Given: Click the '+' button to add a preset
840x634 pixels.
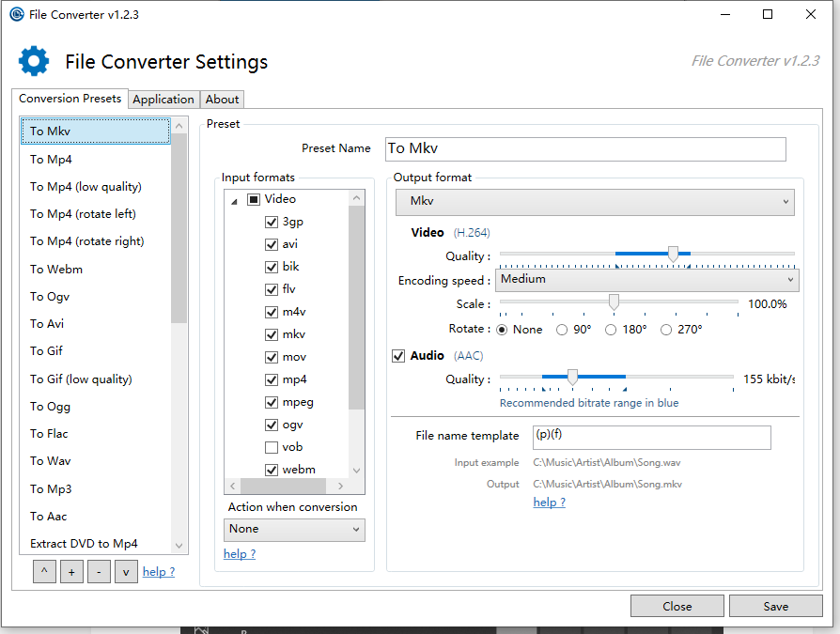Looking at the screenshot, I should coord(71,571).
